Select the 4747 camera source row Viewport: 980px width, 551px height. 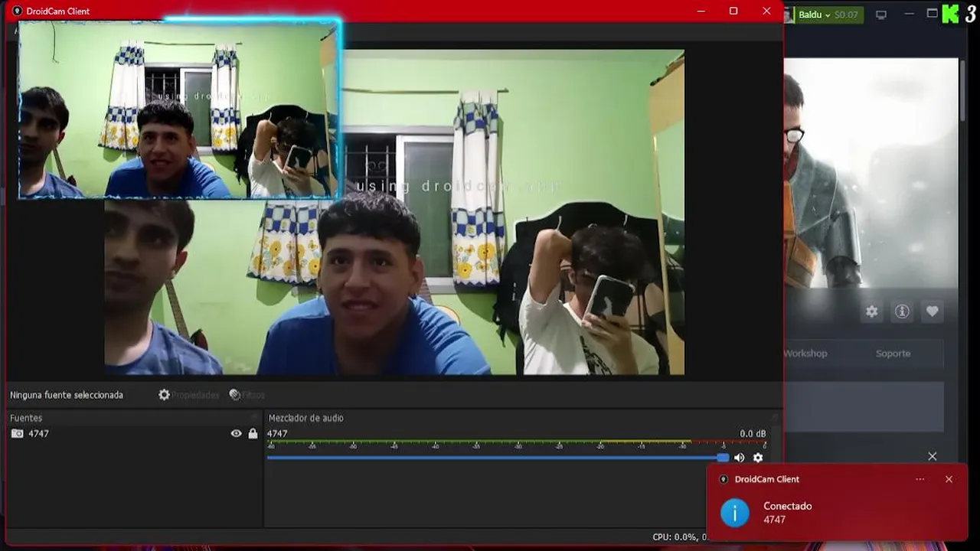coord(135,433)
